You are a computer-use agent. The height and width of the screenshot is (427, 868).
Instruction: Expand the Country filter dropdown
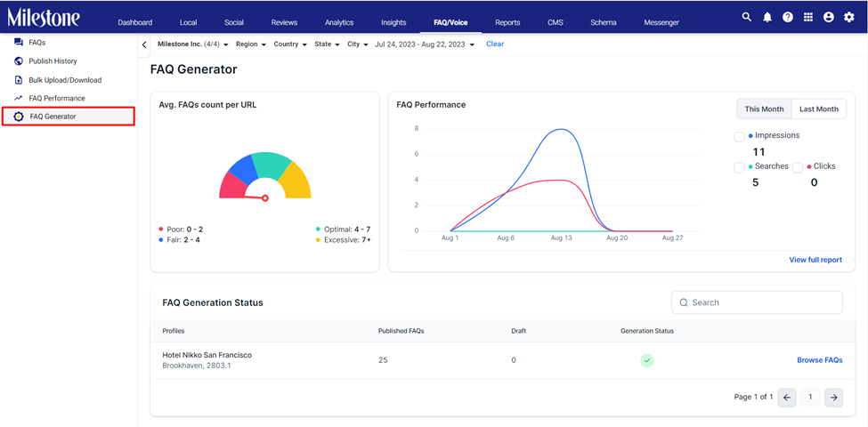(290, 44)
